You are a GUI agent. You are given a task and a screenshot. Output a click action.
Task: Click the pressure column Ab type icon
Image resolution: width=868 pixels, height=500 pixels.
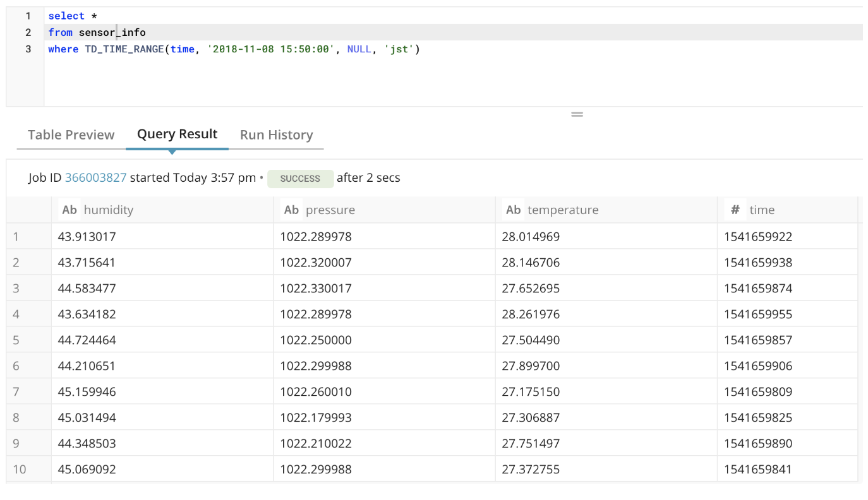[x=291, y=210]
